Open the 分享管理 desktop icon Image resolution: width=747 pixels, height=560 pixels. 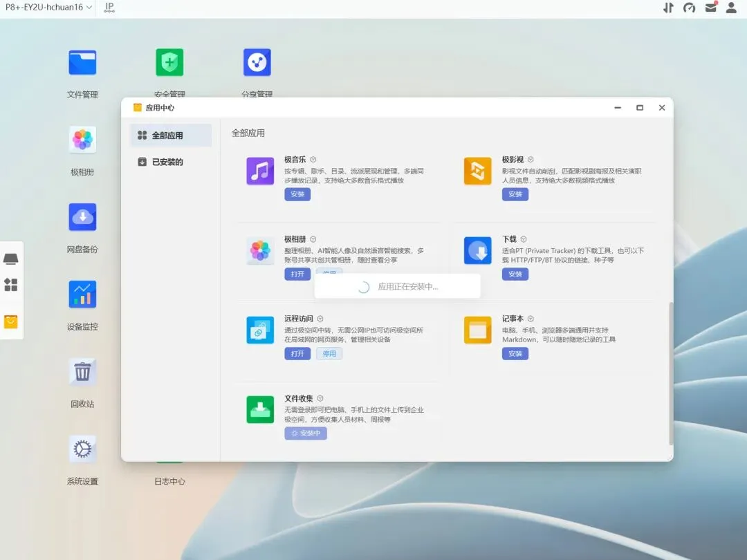pyautogui.click(x=257, y=62)
